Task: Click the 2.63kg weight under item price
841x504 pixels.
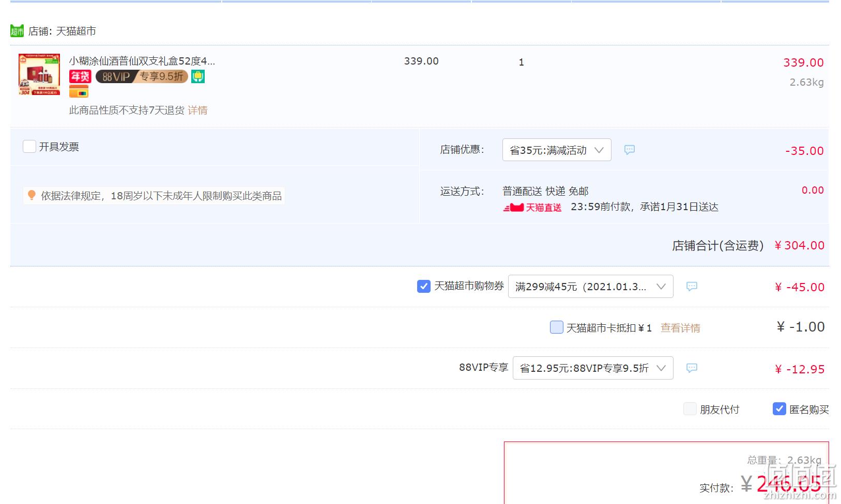Action: click(806, 82)
